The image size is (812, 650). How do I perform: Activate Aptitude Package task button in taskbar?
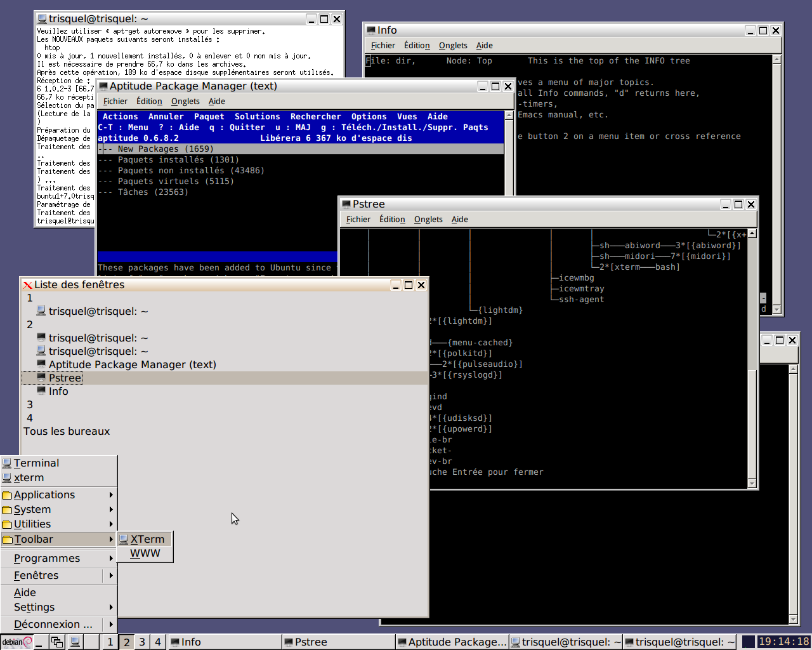(452, 642)
